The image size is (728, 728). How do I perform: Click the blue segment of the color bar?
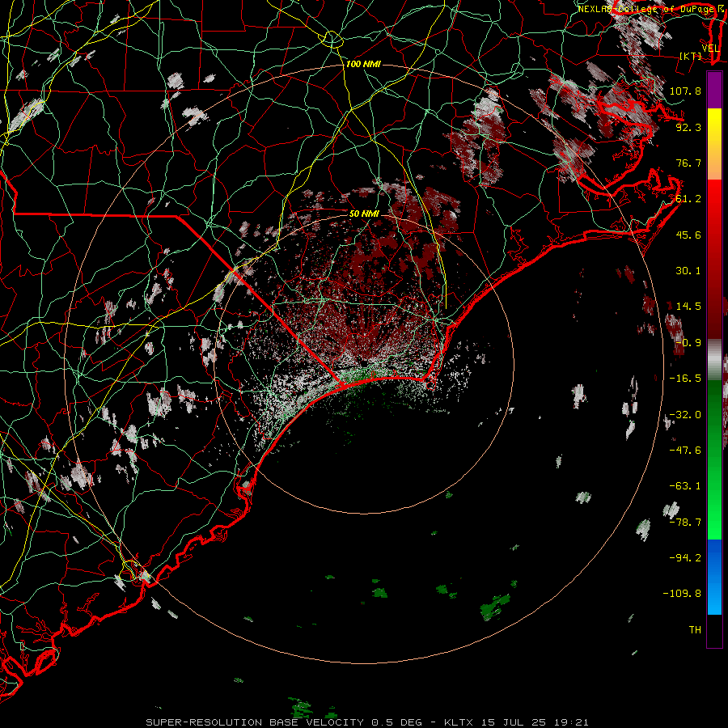tap(714, 577)
